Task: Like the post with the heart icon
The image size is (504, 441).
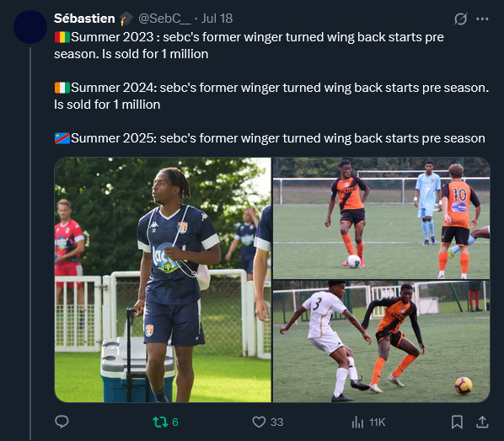Action: pyautogui.click(x=259, y=422)
